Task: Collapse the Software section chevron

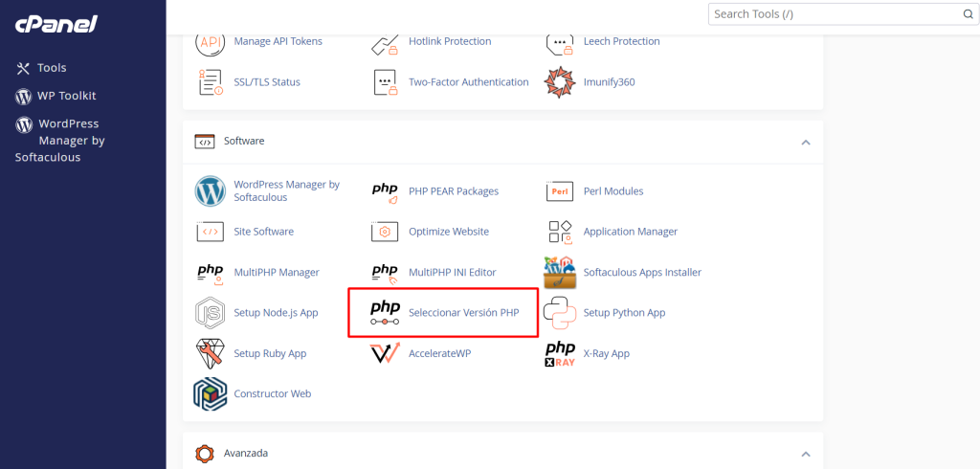Action: [806, 142]
